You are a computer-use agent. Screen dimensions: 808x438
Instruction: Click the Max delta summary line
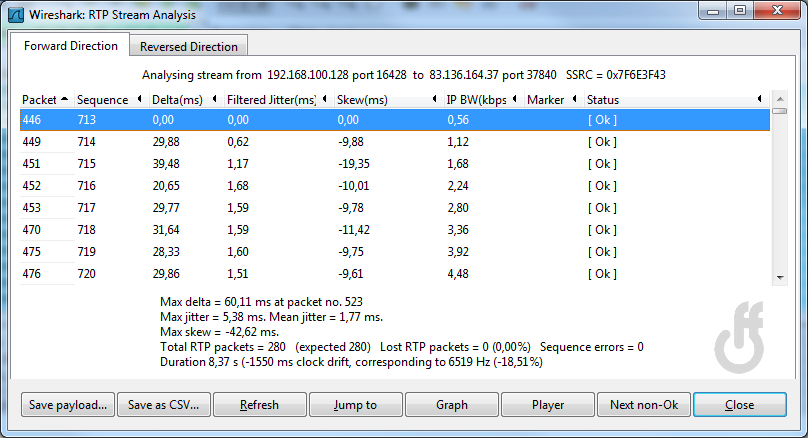pyautogui.click(x=261, y=302)
